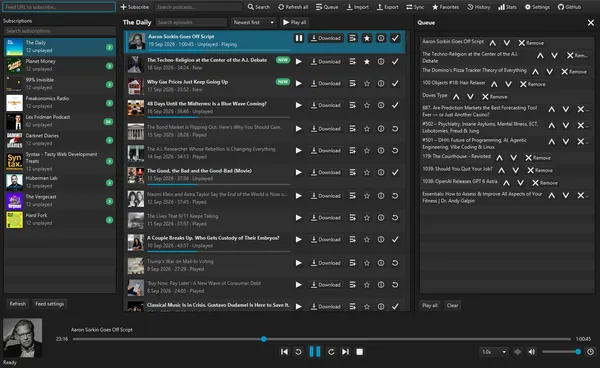
Task: Click the search episodes field
Action: coord(191,23)
